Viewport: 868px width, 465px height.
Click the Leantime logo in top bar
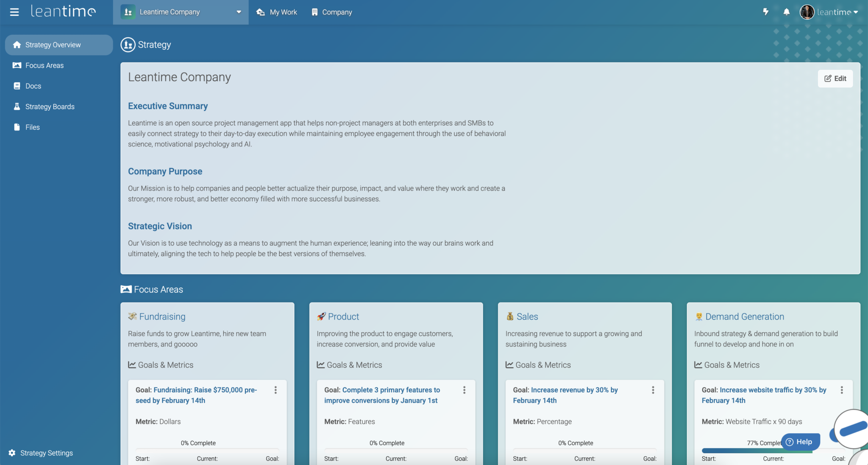pos(63,12)
